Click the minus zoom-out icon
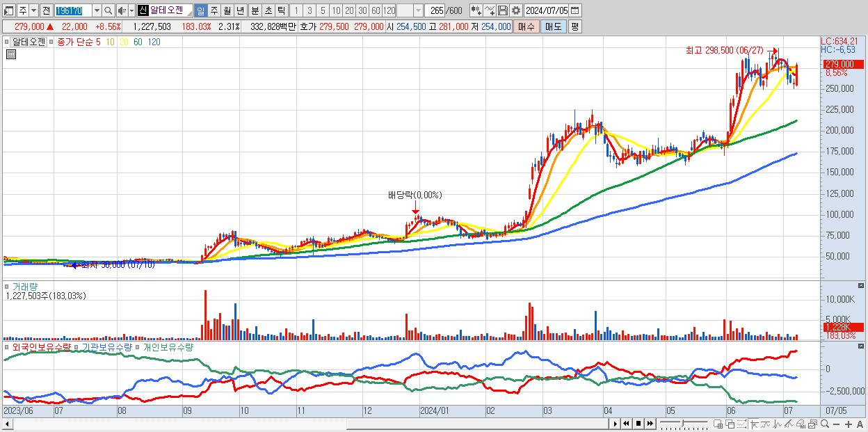Viewport: 868px width, 432px height. click(x=836, y=424)
